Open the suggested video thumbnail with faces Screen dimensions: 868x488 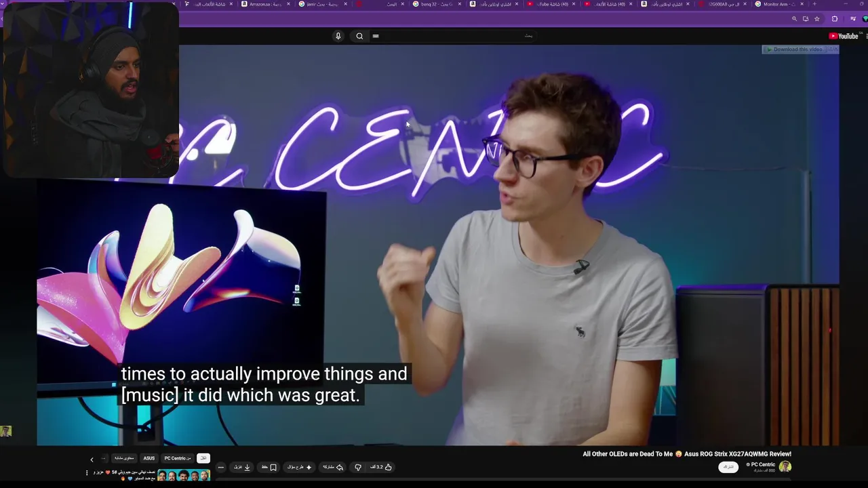(x=183, y=475)
